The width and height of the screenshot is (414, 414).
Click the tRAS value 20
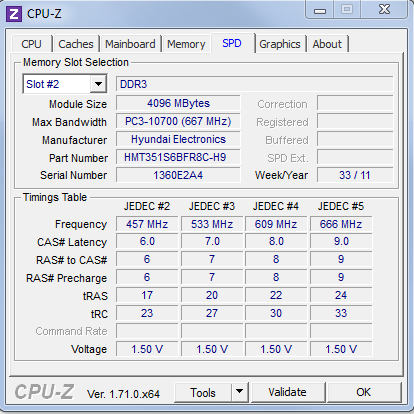pyautogui.click(x=212, y=295)
